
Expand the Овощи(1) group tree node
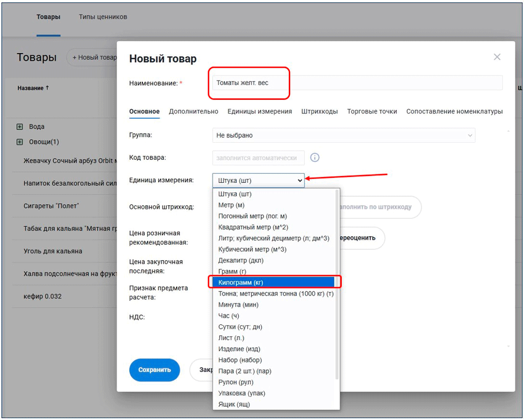pos(20,142)
